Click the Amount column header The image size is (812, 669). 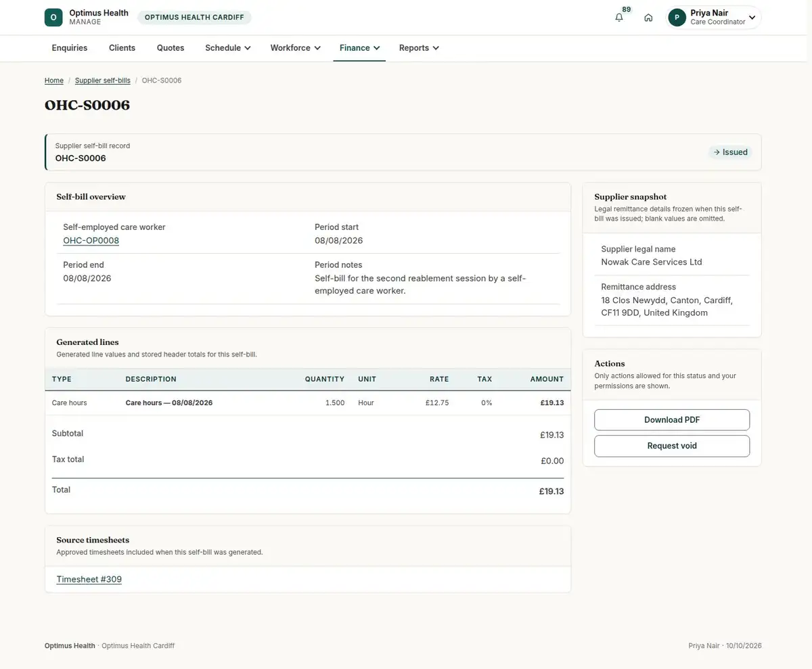pyautogui.click(x=547, y=379)
